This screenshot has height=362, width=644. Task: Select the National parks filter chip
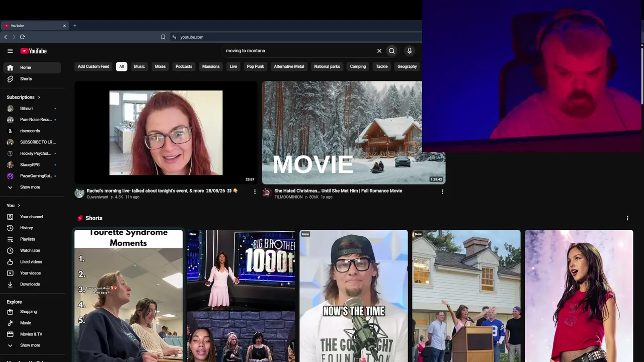point(327,66)
